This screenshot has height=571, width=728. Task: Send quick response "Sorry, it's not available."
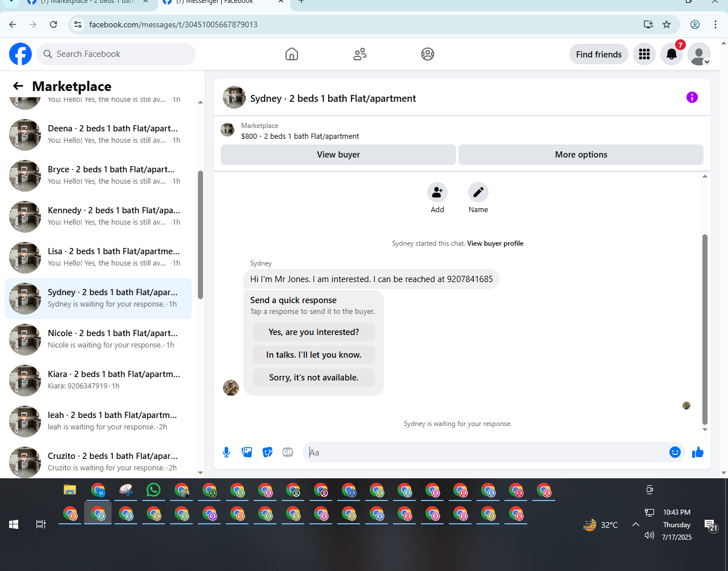(x=313, y=378)
